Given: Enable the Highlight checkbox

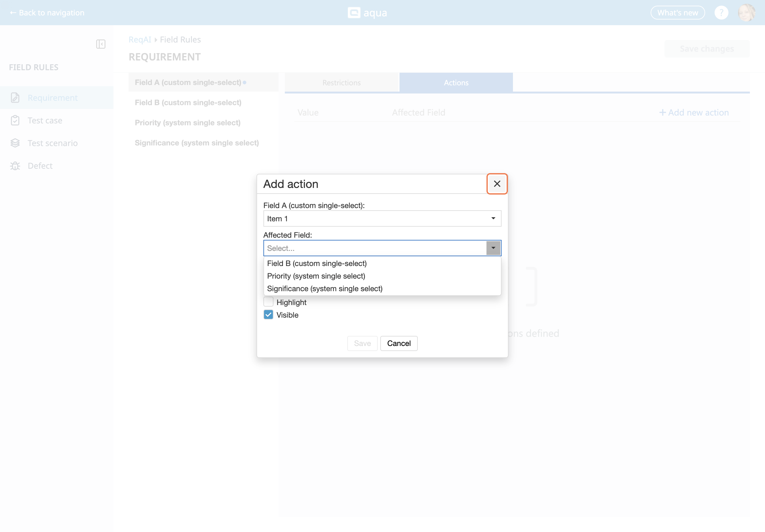Looking at the screenshot, I should 268,302.
